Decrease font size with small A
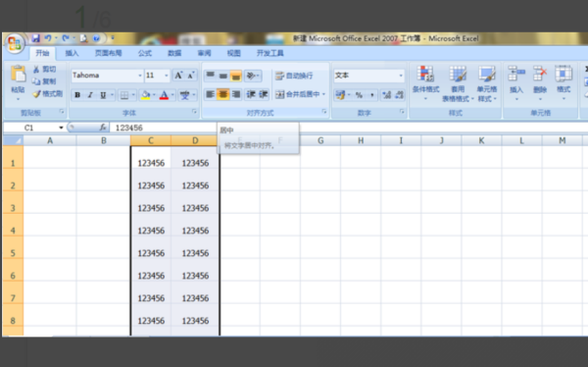The width and height of the screenshot is (588, 367). 190,76
